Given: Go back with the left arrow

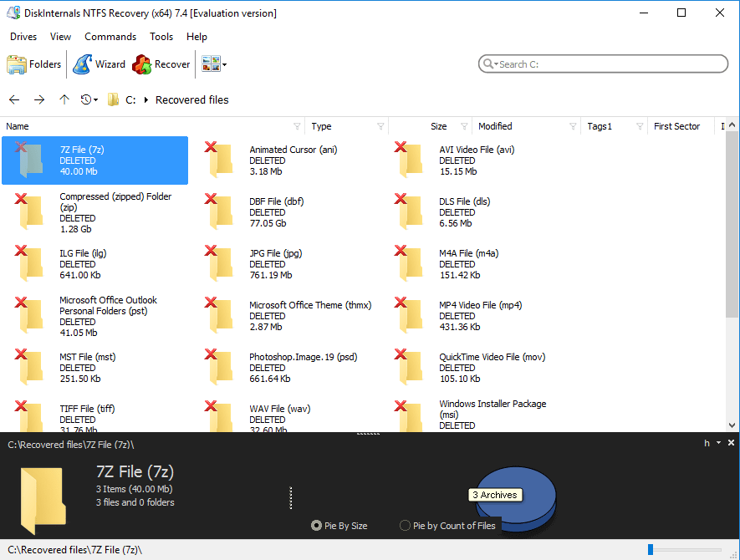Looking at the screenshot, I should click(x=14, y=99).
